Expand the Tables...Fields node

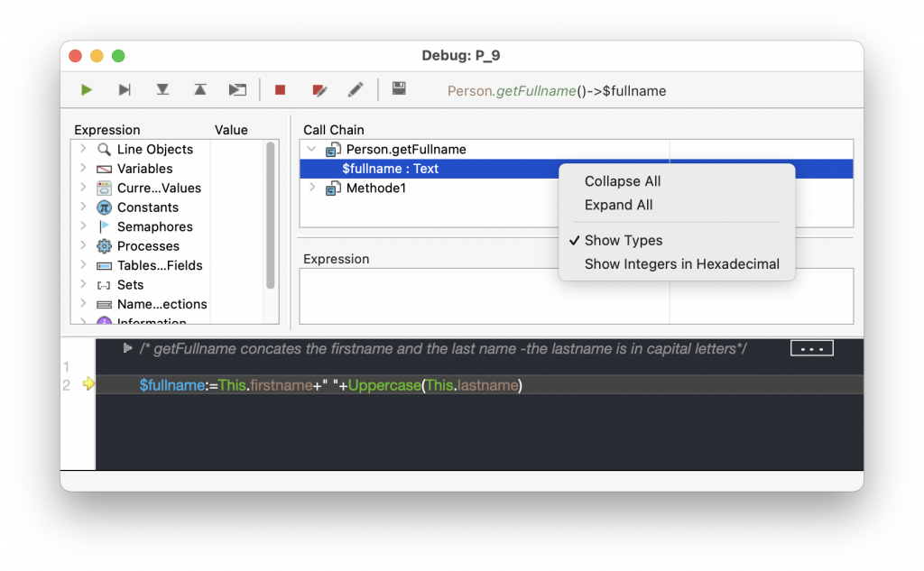(x=83, y=265)
